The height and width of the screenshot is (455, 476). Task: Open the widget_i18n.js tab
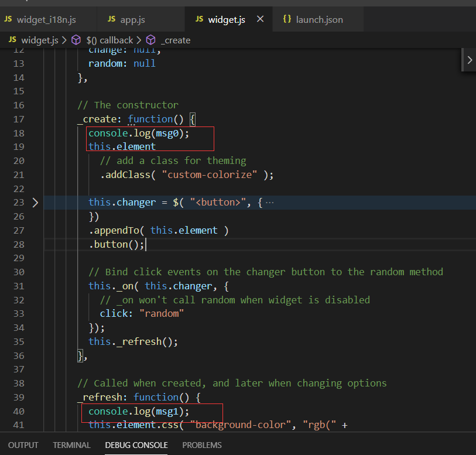point(46,19)
